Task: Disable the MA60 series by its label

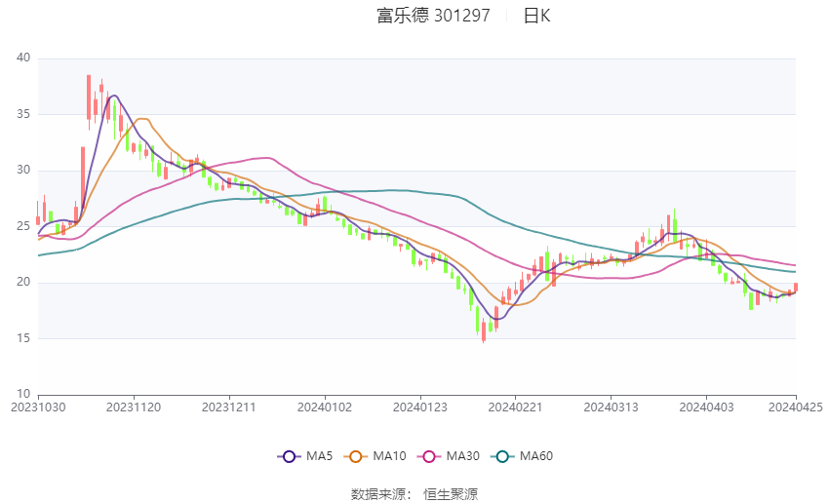Action: [536, 455]
